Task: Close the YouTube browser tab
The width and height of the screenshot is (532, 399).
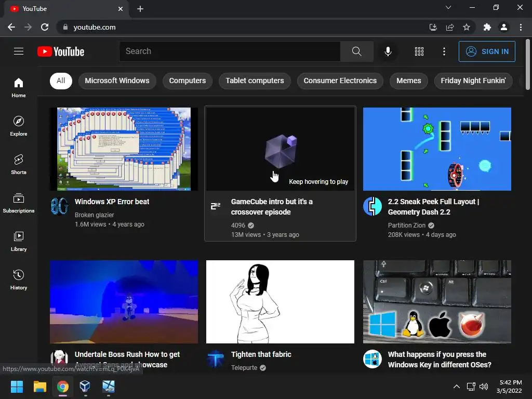Action: point(121,9)
